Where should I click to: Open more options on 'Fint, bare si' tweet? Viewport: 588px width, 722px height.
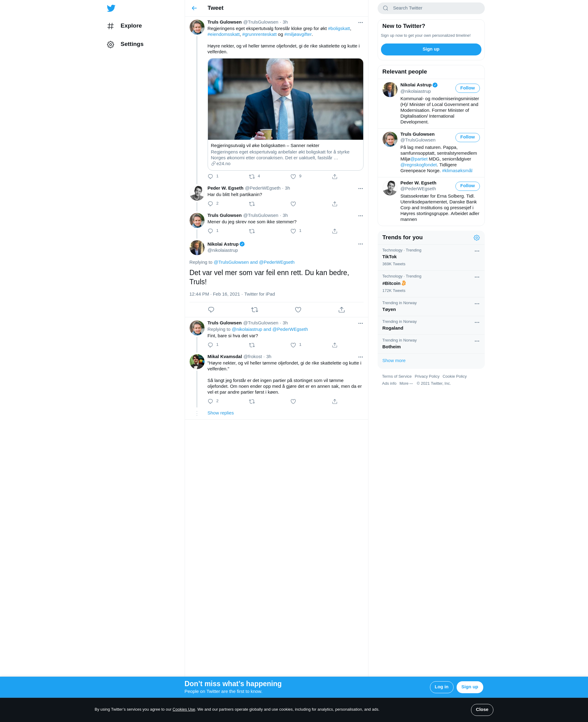360,323
